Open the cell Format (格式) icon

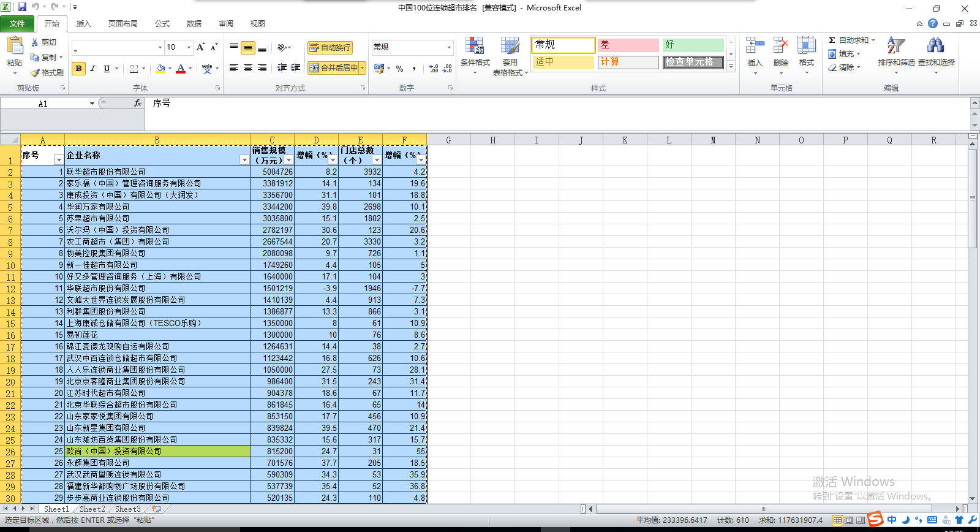point(807,45)
